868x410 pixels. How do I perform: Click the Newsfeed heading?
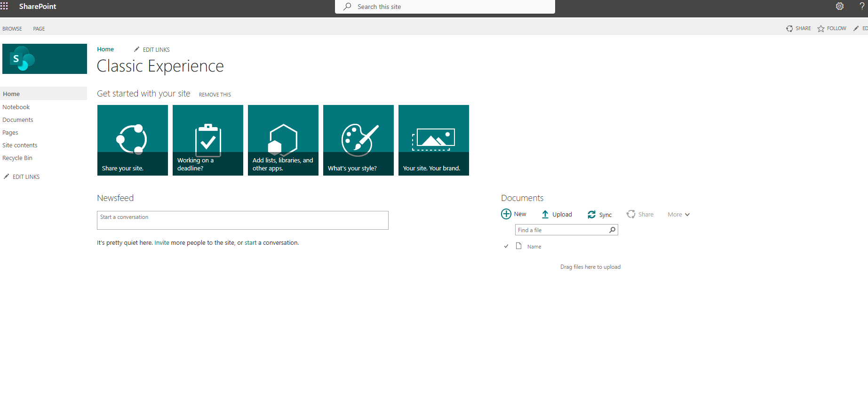[115, 198]
